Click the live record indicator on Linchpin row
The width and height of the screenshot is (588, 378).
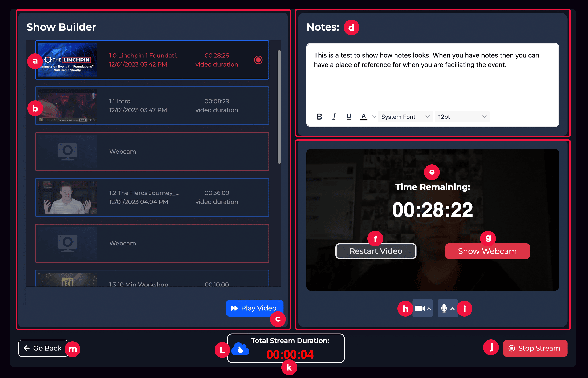coord(258,60)
